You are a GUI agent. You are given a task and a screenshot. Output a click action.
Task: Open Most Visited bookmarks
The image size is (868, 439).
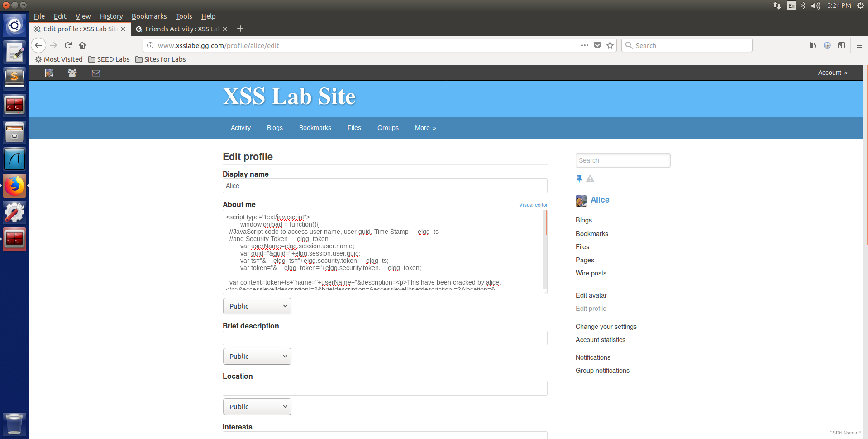[59, 59]
